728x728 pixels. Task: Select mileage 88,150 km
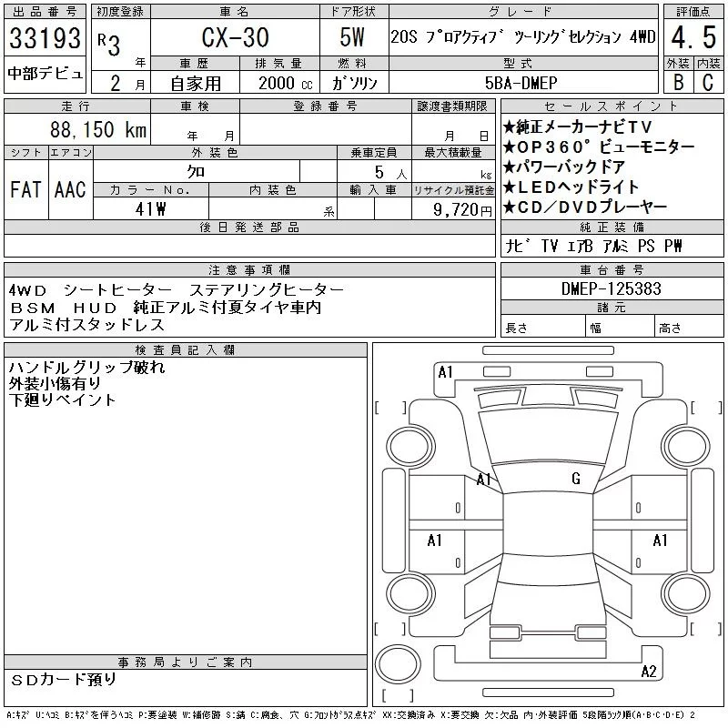(x=98, y=129)
